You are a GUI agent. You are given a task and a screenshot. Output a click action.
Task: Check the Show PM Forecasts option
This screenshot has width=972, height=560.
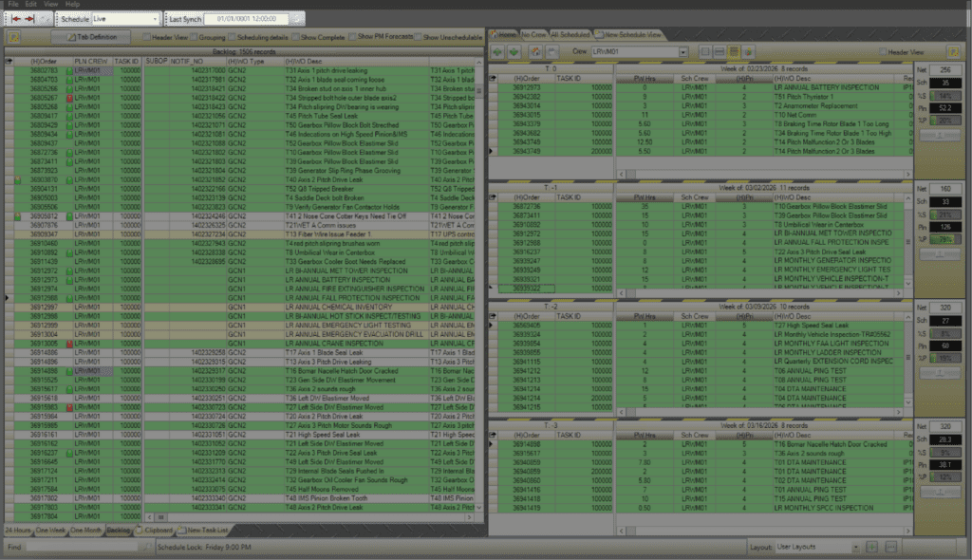tap(353, 36)
